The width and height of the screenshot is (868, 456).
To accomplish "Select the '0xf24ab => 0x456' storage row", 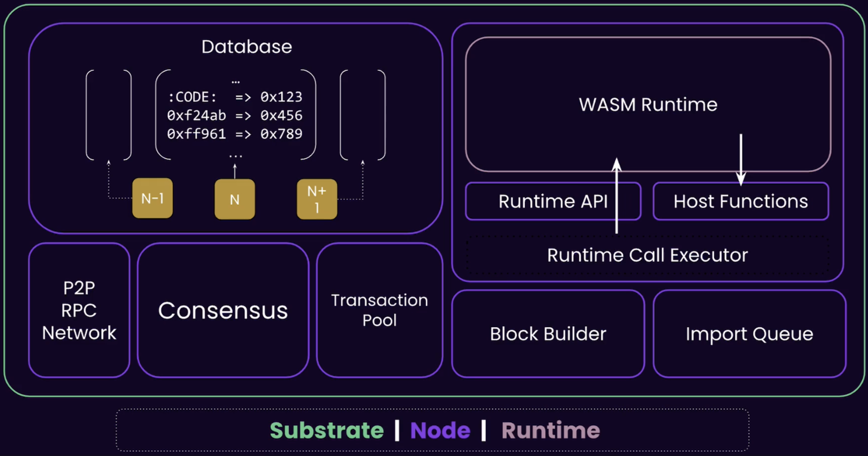I will [235, 116].
